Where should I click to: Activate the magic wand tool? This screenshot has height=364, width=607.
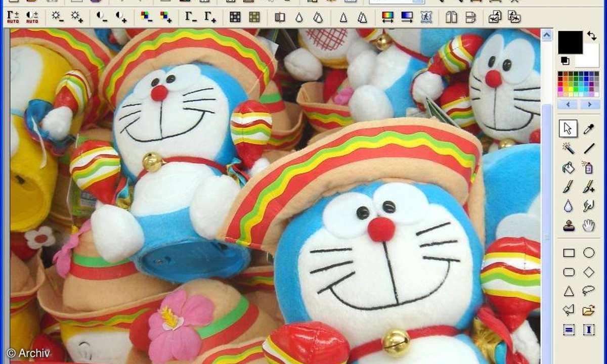pos(568,148)
